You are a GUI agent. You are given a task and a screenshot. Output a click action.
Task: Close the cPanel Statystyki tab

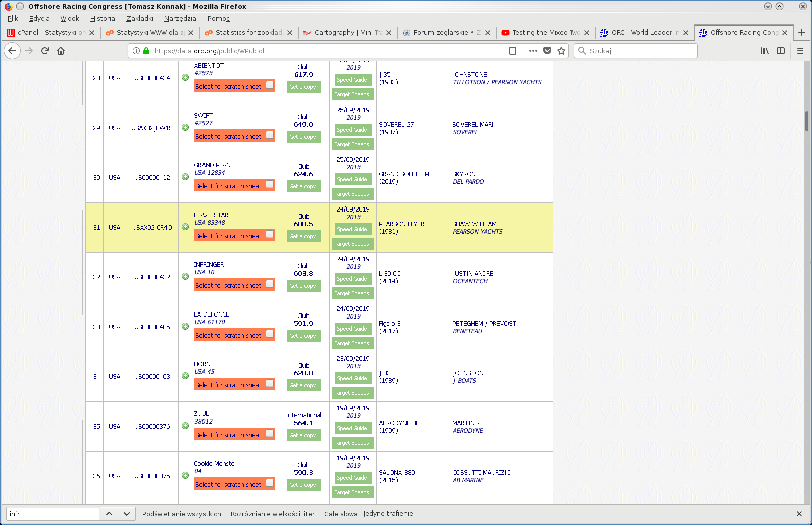coord(92,33)
